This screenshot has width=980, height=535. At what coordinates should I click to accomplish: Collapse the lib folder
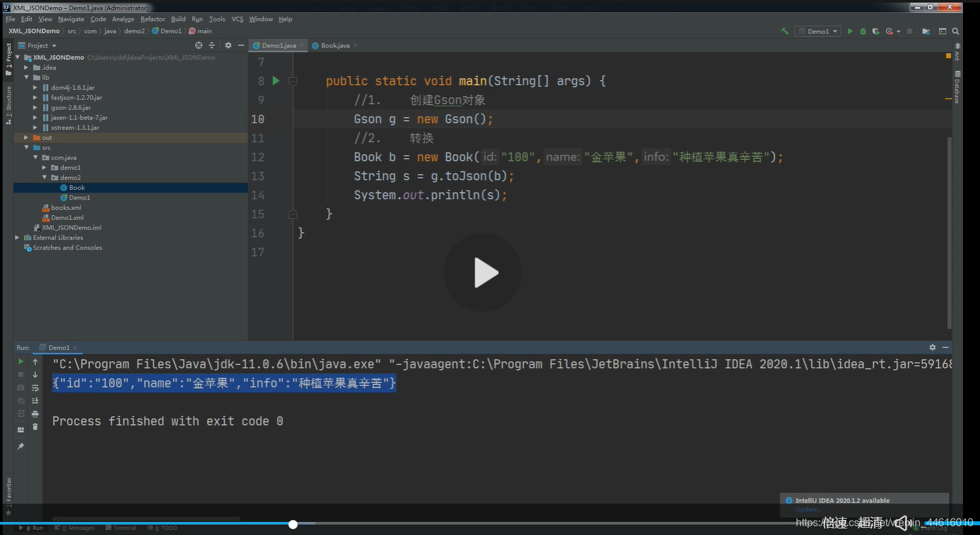tap(26, 78)
